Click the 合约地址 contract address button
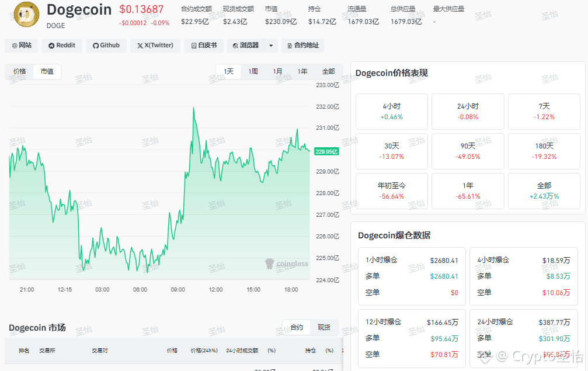The height and width of the screenshot is (371, 588). [302, 46]
